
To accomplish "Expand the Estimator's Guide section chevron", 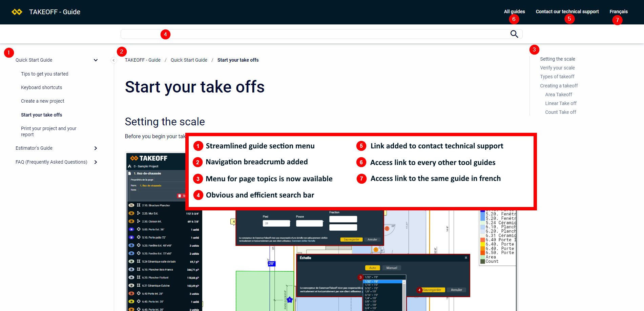I will (96, 148).
